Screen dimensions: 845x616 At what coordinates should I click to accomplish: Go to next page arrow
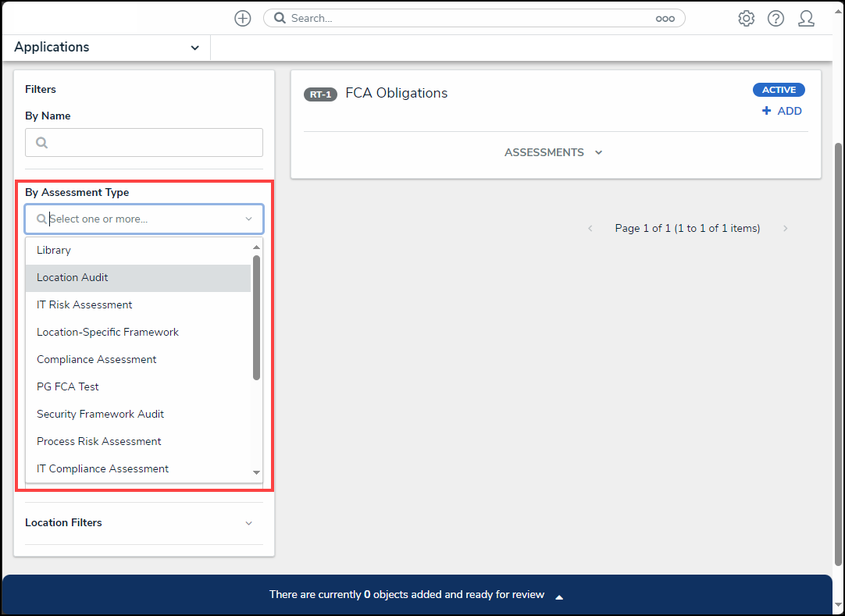tap(785, 229)
